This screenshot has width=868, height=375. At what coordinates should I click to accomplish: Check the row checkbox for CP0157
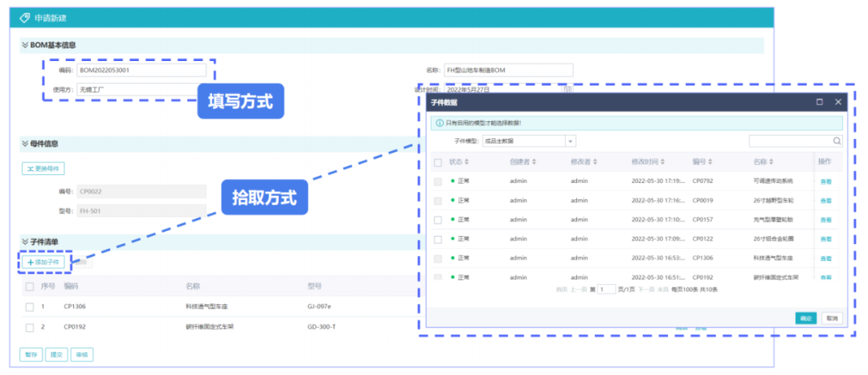pos(438,220)
